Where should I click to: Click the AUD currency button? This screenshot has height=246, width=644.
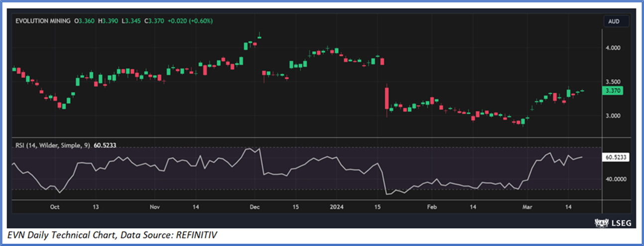pyautogui.click(x=617, y=21)
